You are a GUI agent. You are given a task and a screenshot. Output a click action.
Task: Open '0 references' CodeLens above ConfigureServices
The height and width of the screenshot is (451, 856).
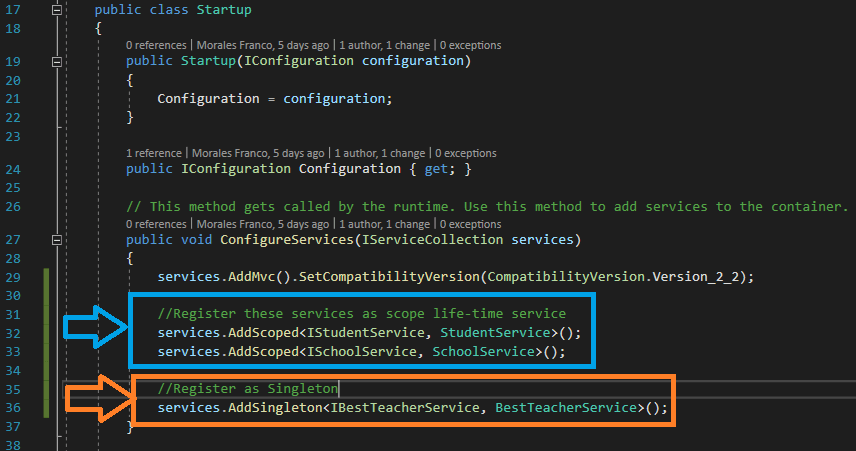[x=156, y=224]
